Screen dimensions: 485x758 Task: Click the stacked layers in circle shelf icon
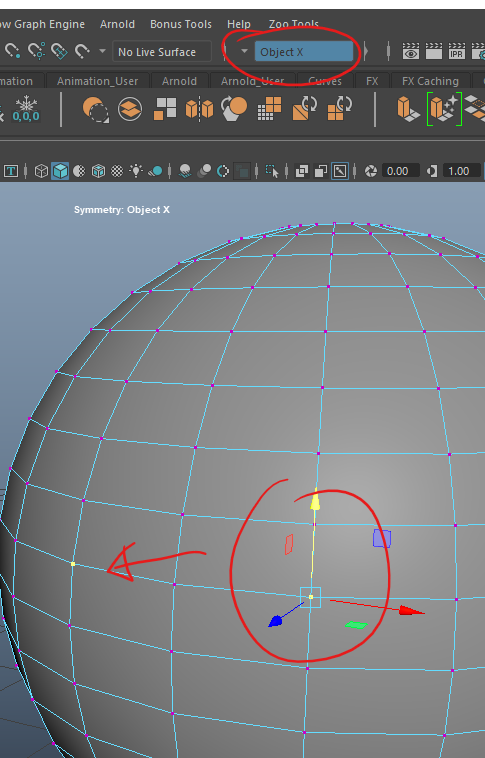(x=130, y=109)
